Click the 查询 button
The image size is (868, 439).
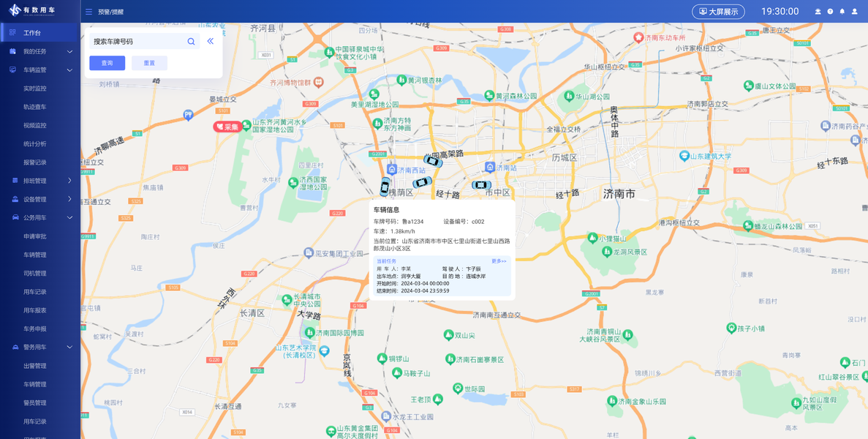tap(107, 63)
